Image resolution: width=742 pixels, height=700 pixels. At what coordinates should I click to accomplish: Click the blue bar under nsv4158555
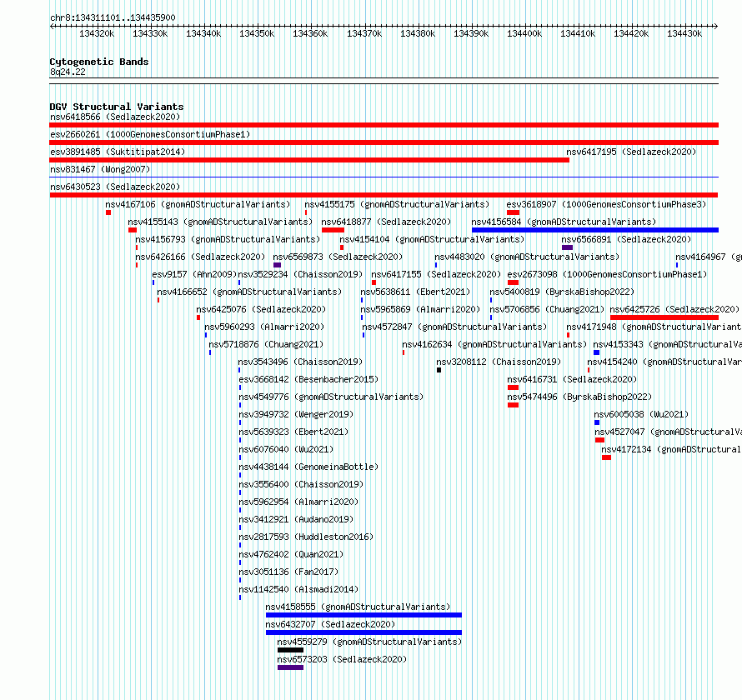[363, 615]
